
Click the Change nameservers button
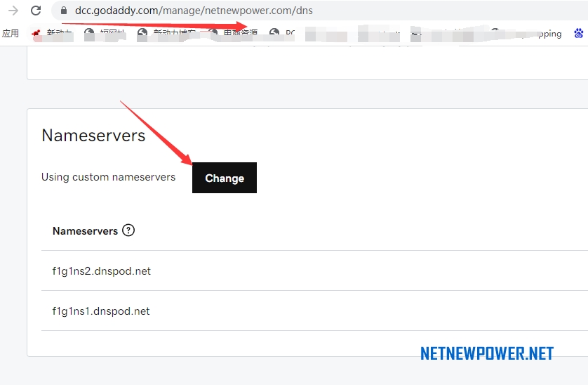[225, 178]
